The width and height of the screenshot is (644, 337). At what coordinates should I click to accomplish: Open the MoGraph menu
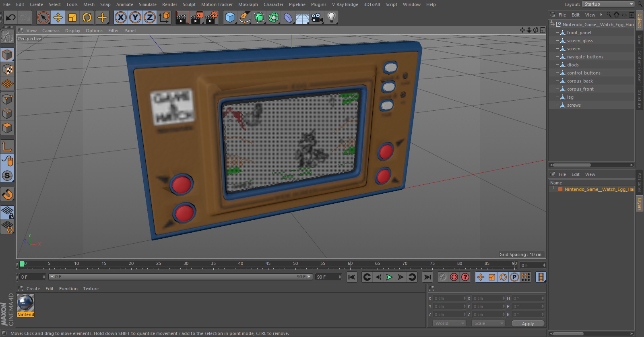[248, 4]
